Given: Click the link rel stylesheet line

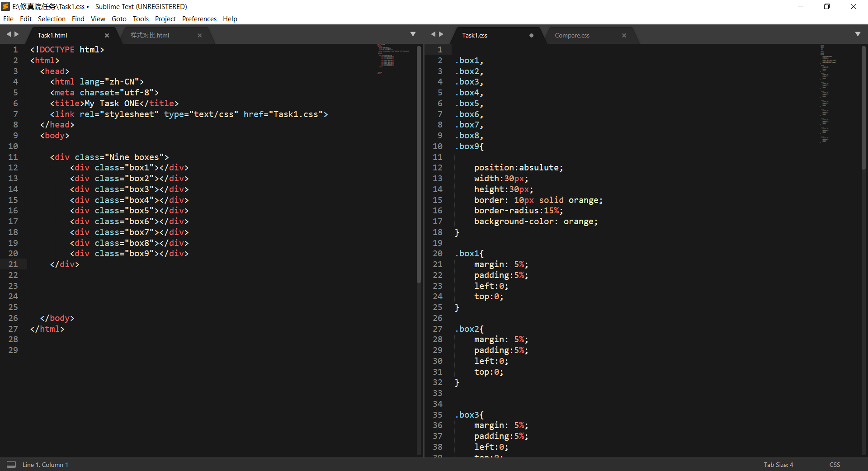Looking at the screenshot, I should (189, 114).
